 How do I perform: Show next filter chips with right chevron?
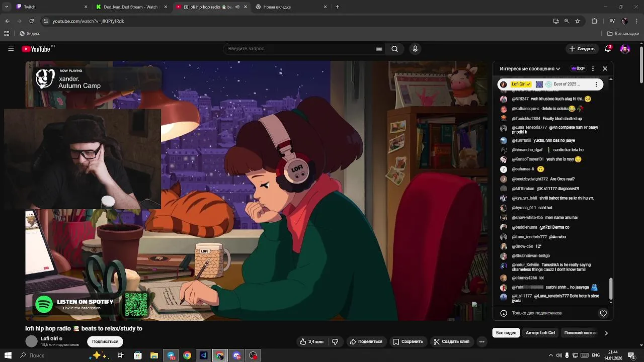pos(606,333)
